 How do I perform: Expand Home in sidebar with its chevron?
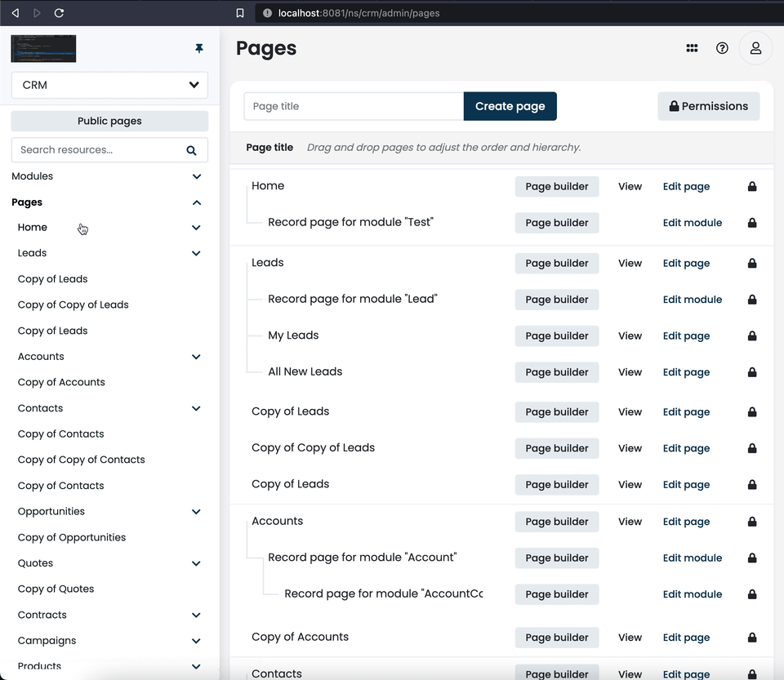click(197, 228)
